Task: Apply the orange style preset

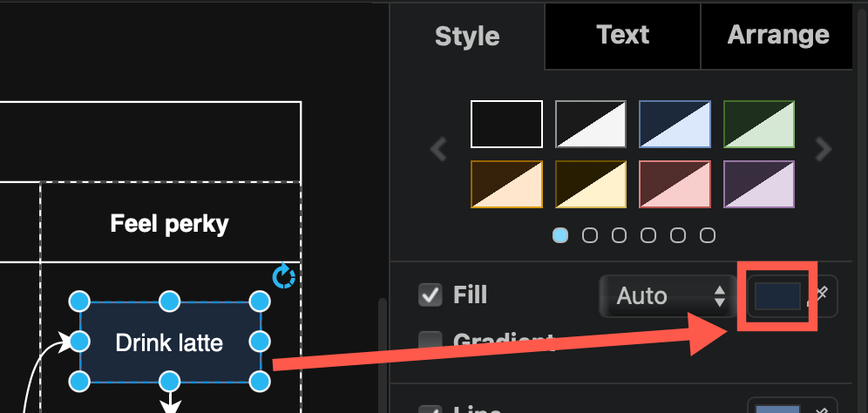Action: [x=506, y=184]
